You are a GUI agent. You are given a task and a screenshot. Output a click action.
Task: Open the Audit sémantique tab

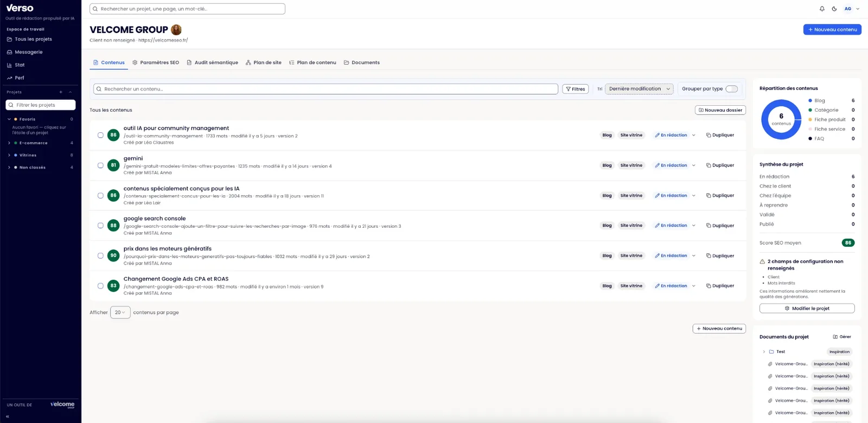[212, 62]
